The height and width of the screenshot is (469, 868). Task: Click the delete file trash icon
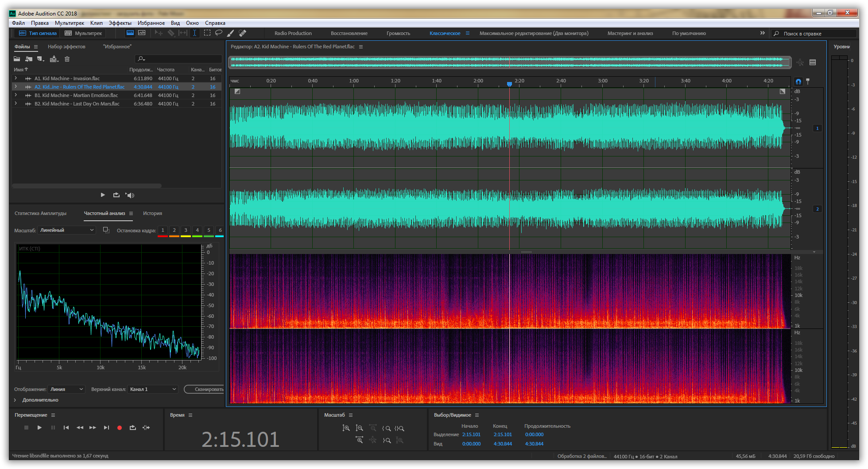point(67,59)
